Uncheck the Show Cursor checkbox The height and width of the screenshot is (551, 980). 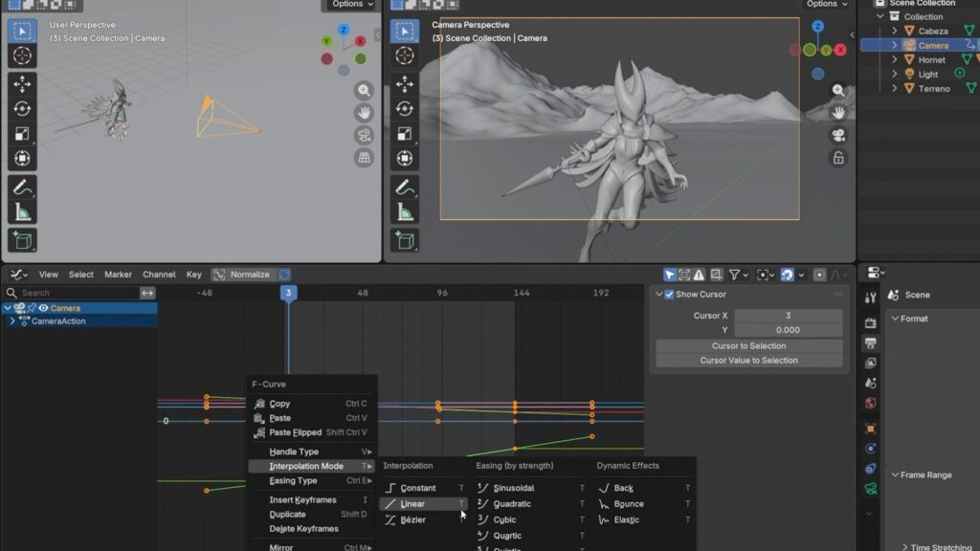(668, 295)
